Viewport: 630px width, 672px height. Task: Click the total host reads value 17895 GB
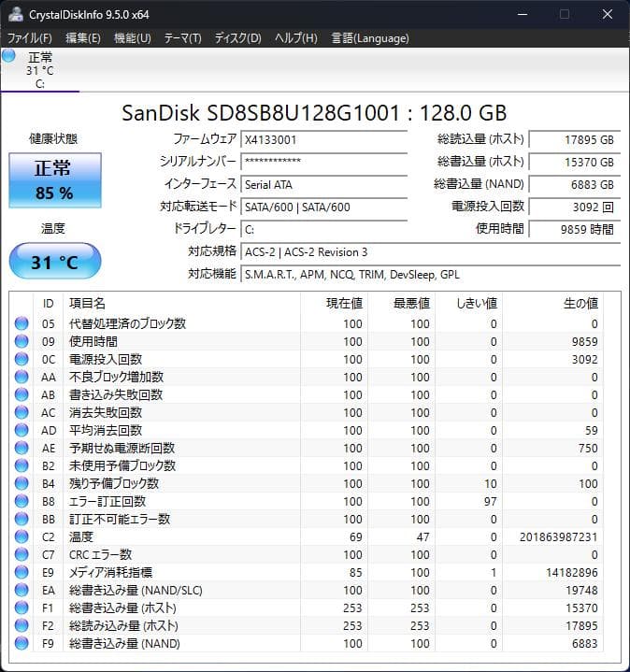[575, 139]
